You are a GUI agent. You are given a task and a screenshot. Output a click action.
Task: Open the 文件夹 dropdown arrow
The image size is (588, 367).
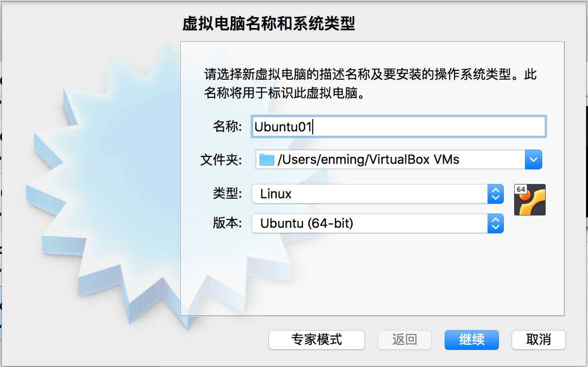(x=533, y=159)
